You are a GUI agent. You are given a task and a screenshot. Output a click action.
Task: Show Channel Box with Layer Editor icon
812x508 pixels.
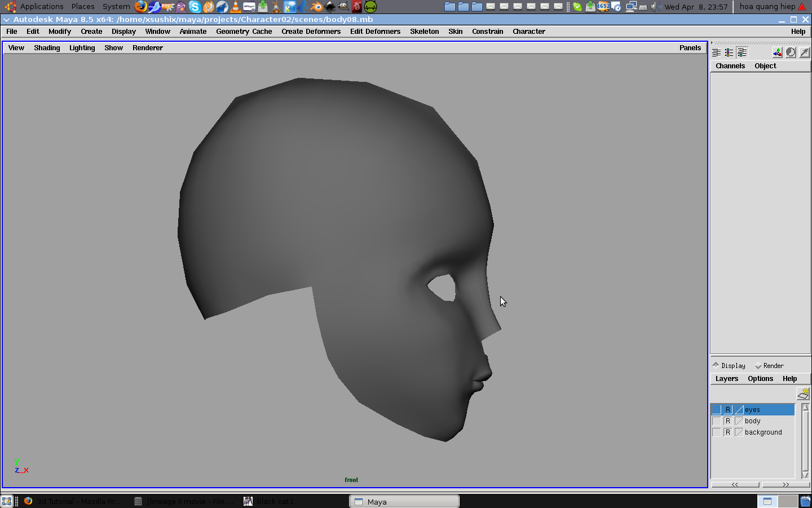coord(742,52)
